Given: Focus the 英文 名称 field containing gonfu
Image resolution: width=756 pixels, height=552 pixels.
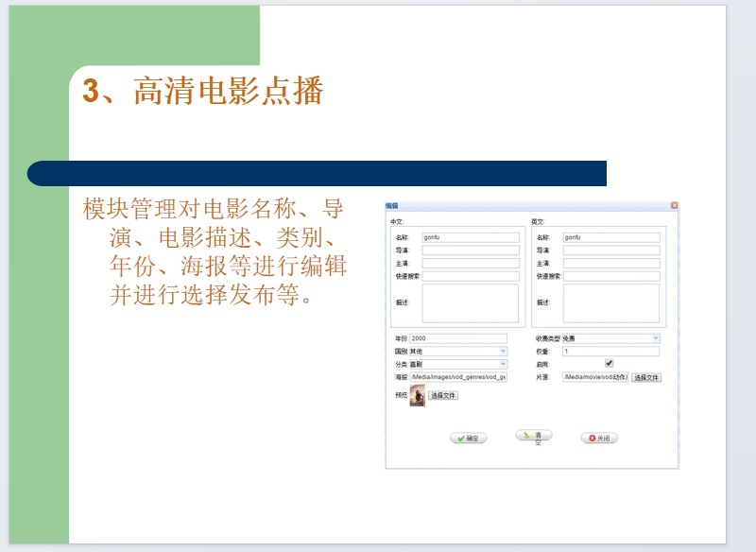Looking at the screenshot, I should coord(611,237).
